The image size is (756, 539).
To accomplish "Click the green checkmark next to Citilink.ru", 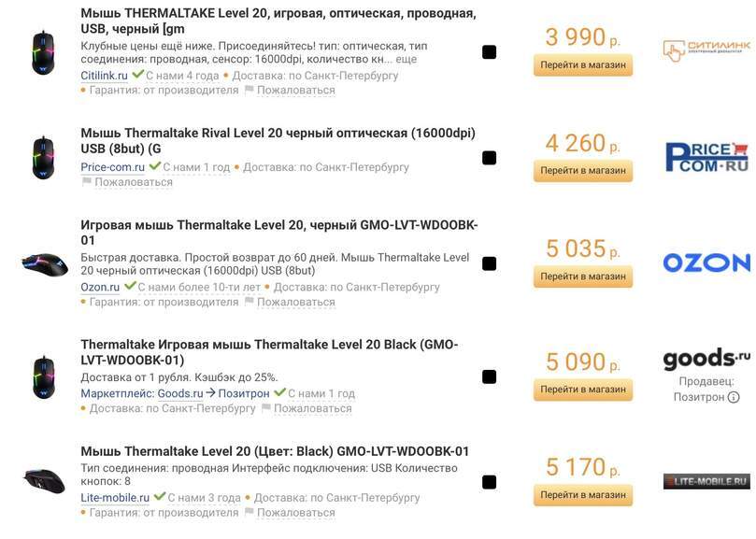I will tap(137, 75).
